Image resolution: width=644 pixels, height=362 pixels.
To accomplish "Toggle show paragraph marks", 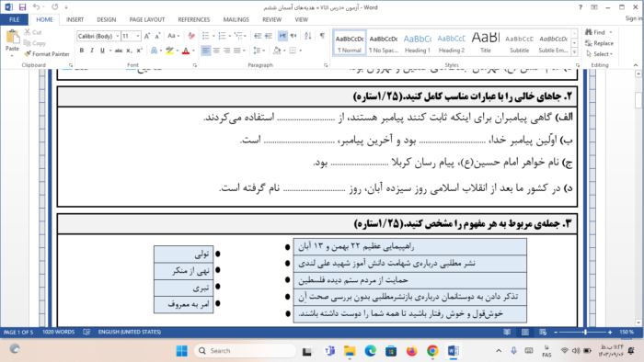I will coord(322,36).
